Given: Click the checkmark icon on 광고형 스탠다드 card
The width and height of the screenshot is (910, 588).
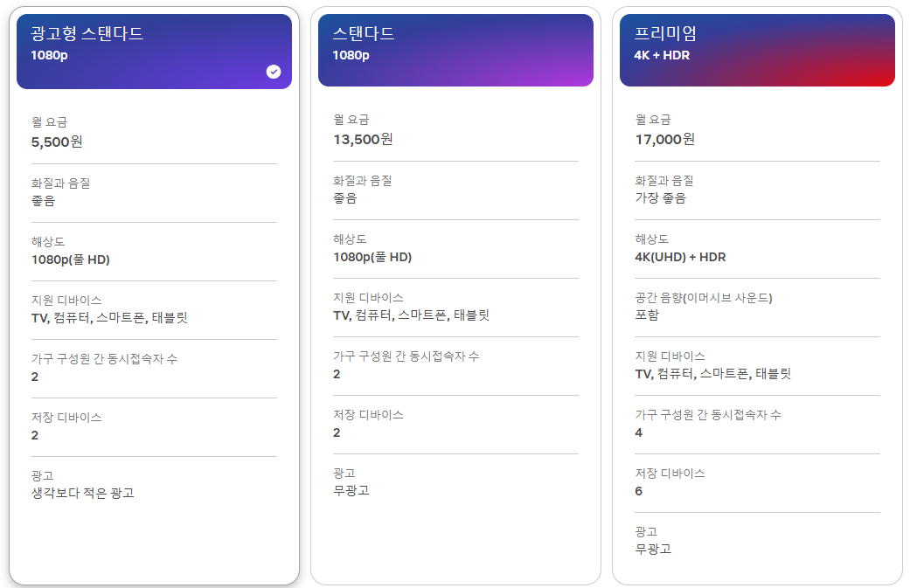Looking at the screenshot, I should [x=273, y=72].
